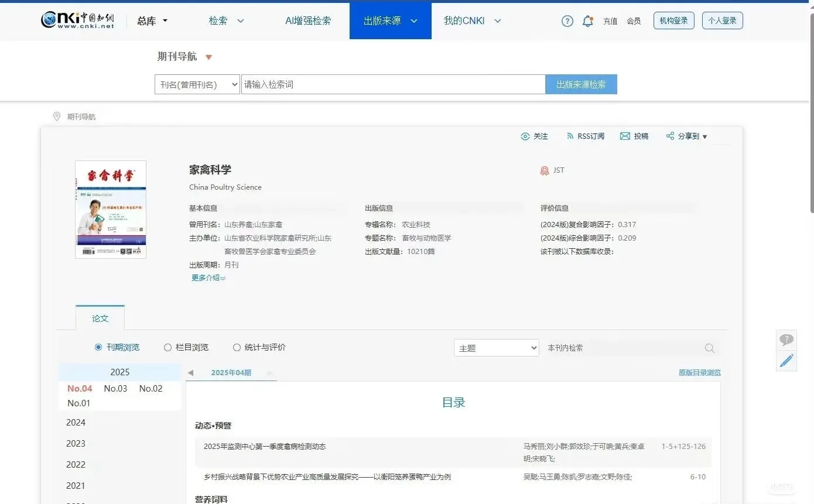Select the 栏目浏览 radio button

click(167, 347)
